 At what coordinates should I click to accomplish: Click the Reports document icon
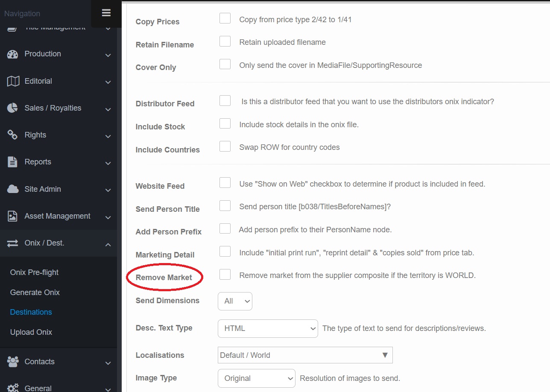click(13, 162)
